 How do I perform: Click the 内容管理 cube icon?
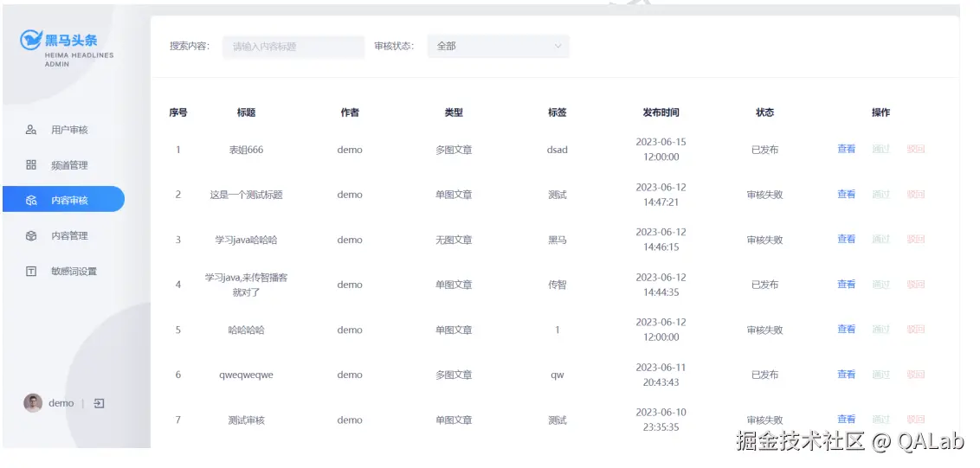coord(31,235)
